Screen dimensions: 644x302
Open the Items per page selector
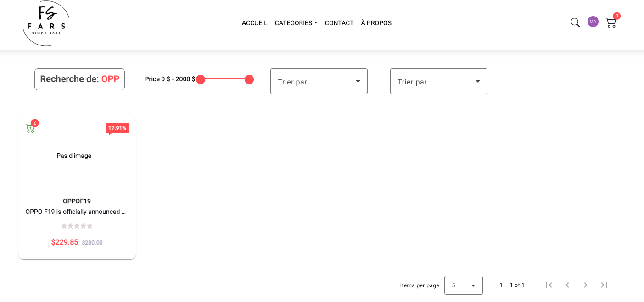(x=463, y=285)
